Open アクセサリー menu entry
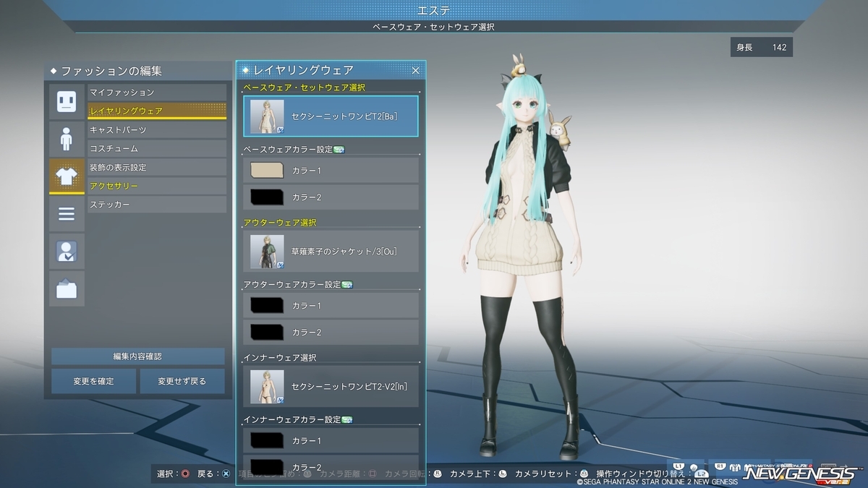The image size is (868, 488). click(x=157, y=187)
